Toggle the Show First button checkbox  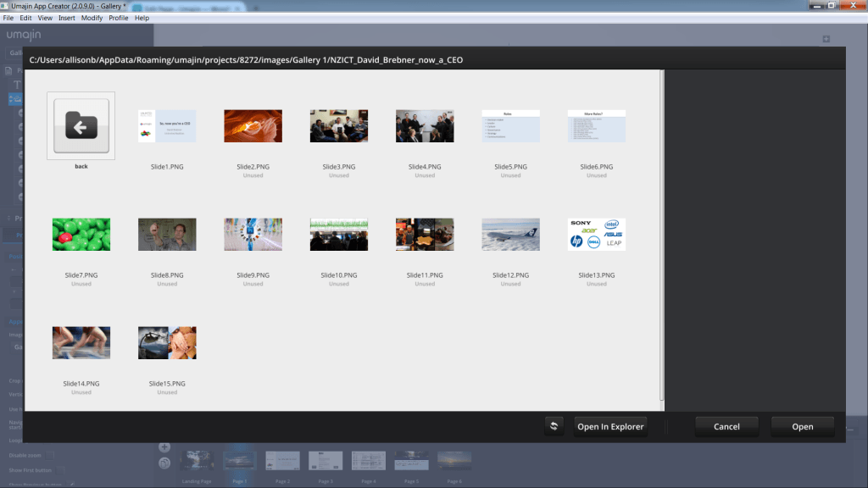click(x=60, y=470)
